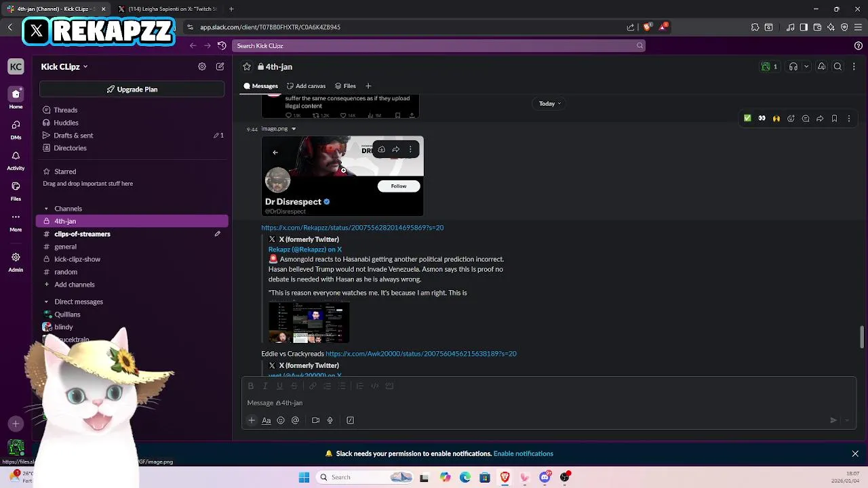Open direct message with Quillians
This screenshot has height=488, width=868.
tap(67, 314)
